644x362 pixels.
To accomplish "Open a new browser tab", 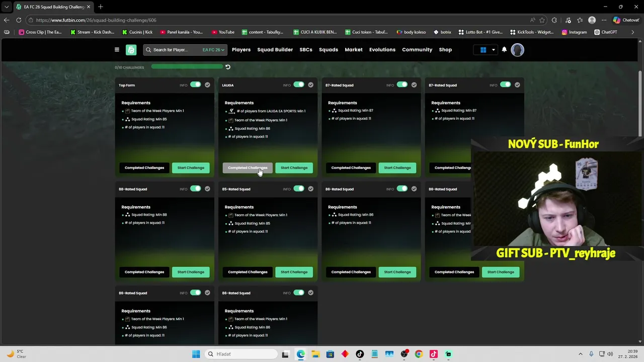I will (101, 7).
